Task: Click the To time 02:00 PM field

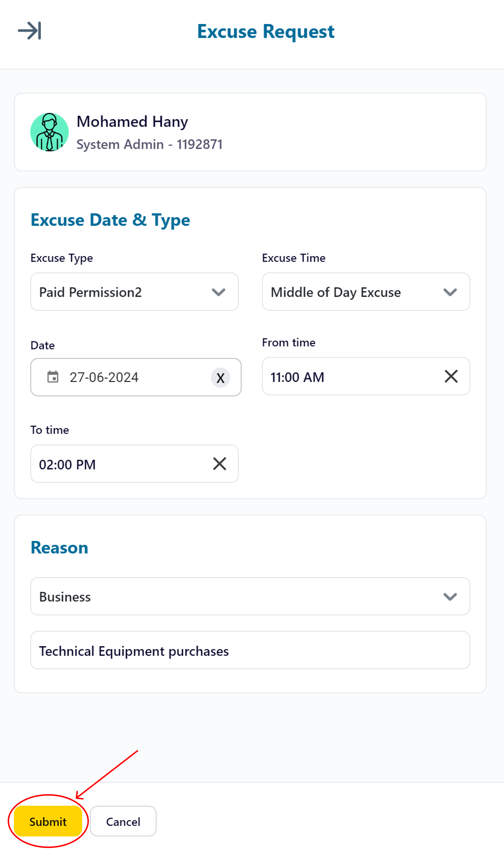Action: click(134, 464)
